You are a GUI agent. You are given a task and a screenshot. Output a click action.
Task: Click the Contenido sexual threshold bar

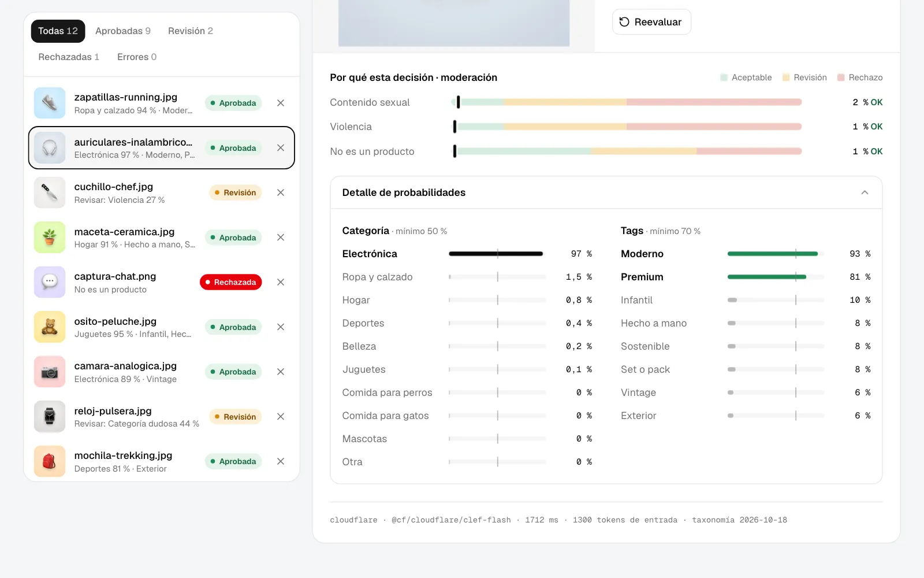[x=626, y=102]
